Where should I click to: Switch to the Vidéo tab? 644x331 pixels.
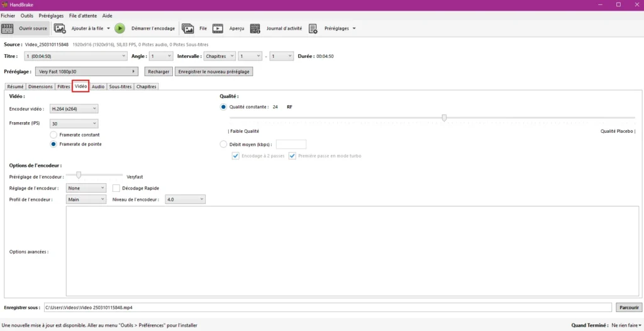pyautogui.click(x=80, y=86)
